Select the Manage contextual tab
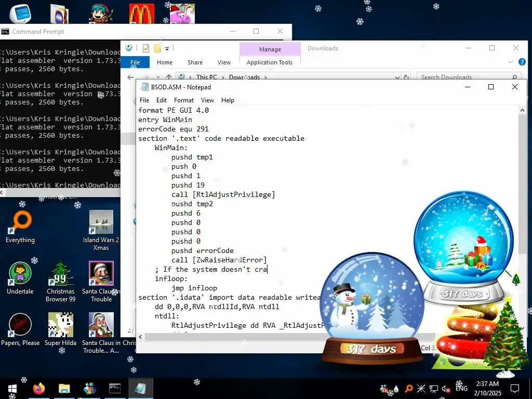Viewport: 532px width, 399px height. click(x=270, y=49)
